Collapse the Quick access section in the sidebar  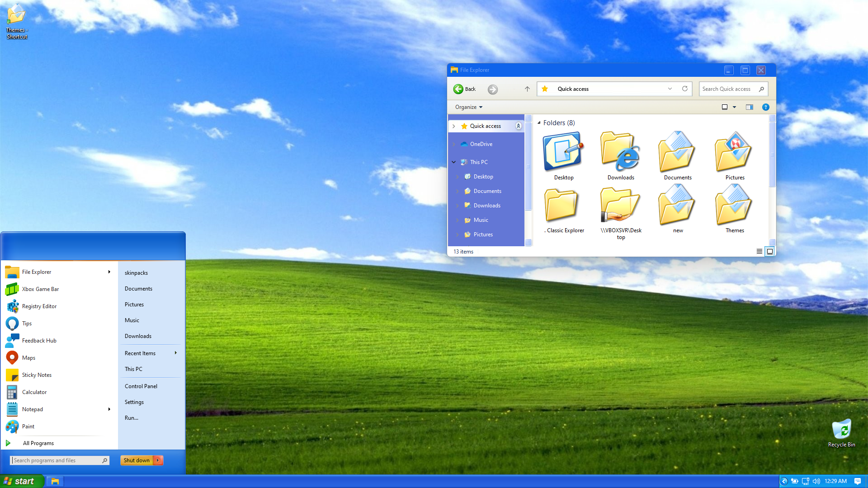click(x=519, y=126)
